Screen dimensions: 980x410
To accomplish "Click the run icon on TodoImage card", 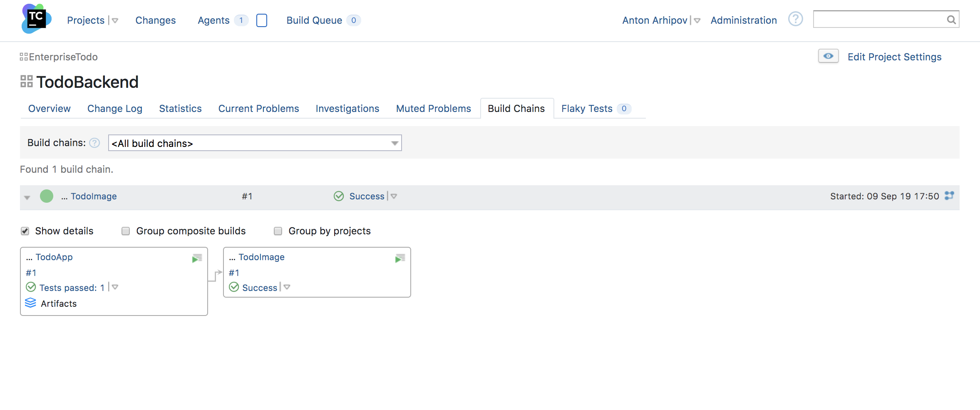I will [400, 258].
